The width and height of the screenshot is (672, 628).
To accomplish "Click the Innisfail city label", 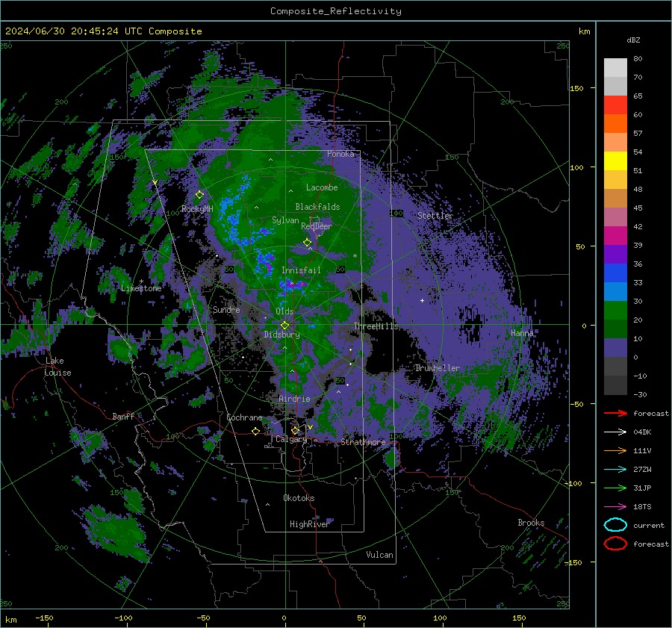I will pos(301,270).
